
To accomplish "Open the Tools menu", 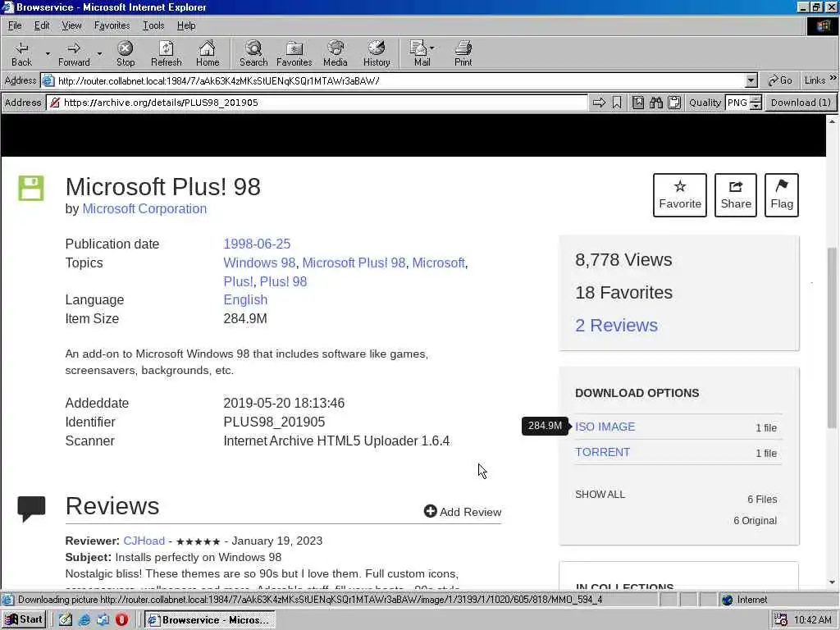I will (153, 25).
